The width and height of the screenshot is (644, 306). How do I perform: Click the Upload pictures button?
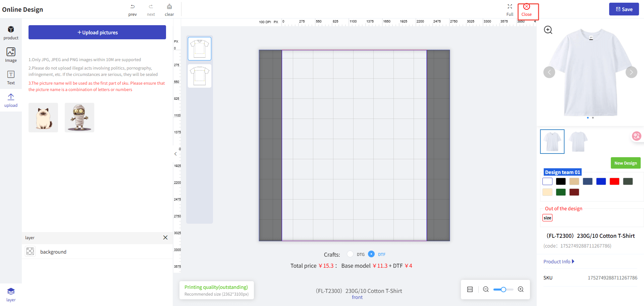click(x=97, y=32)
